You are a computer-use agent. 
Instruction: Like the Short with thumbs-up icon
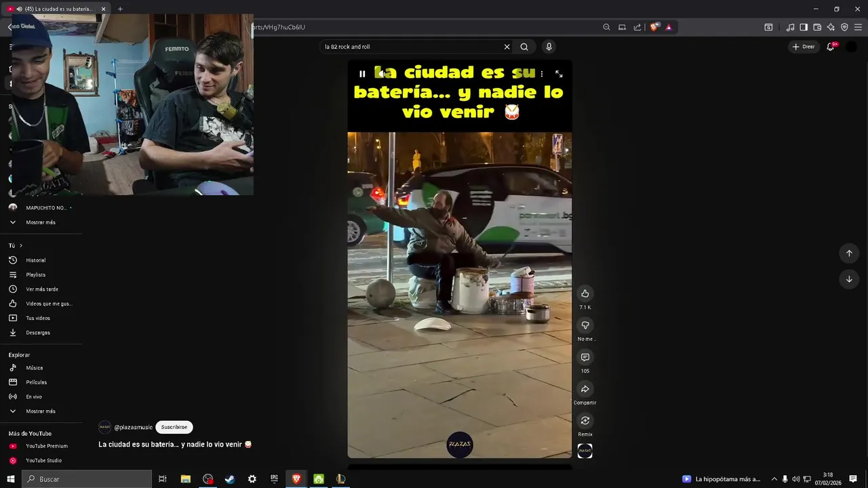click(585, 293)
